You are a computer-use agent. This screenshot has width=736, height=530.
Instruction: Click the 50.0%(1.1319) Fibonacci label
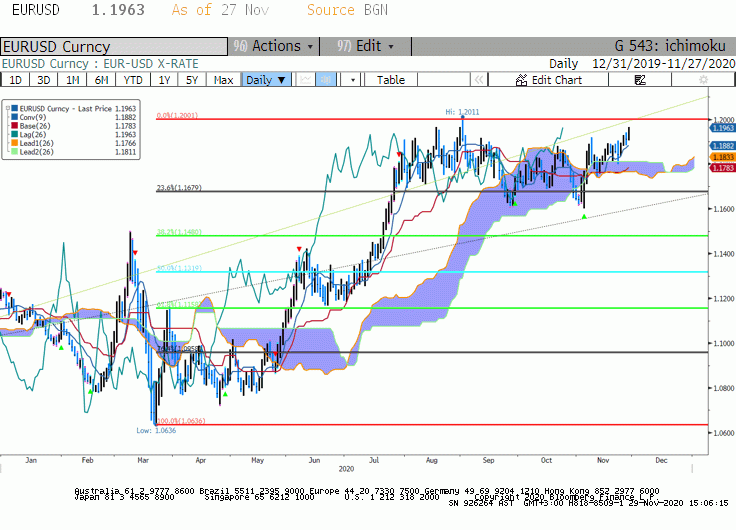[179, 268]
